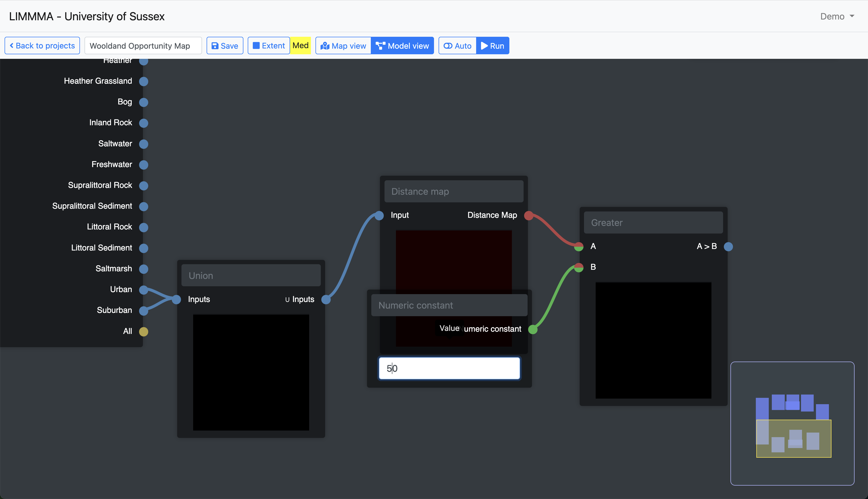Click the Med resolution label
This screenshot has height=499, width=868.
pyautogui.click(x=301, y=46)
